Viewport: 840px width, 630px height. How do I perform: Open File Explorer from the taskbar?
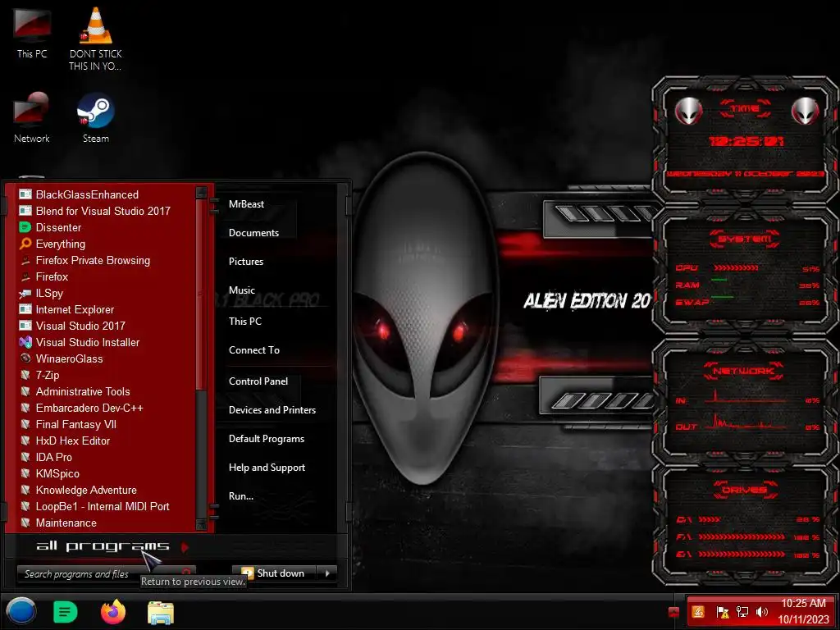tap(160, 613)
